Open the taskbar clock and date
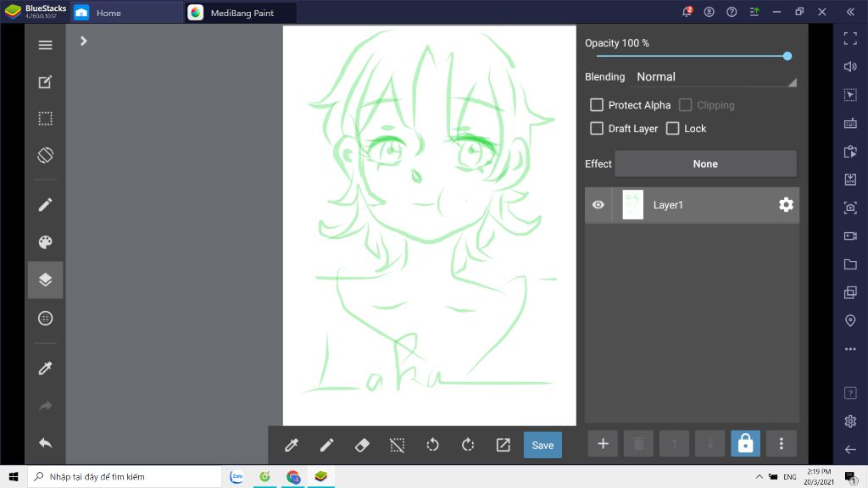The image size is (868, 488). pos(818,476)
